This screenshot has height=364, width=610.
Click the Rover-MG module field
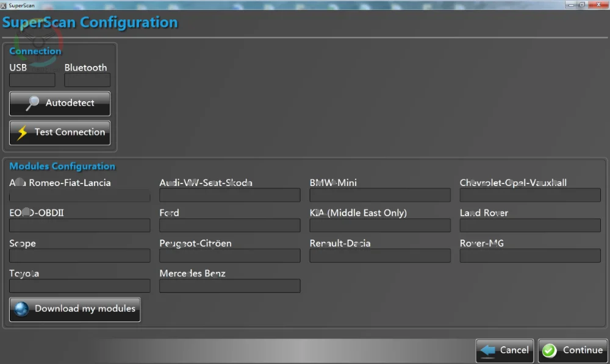click(530, 256)
